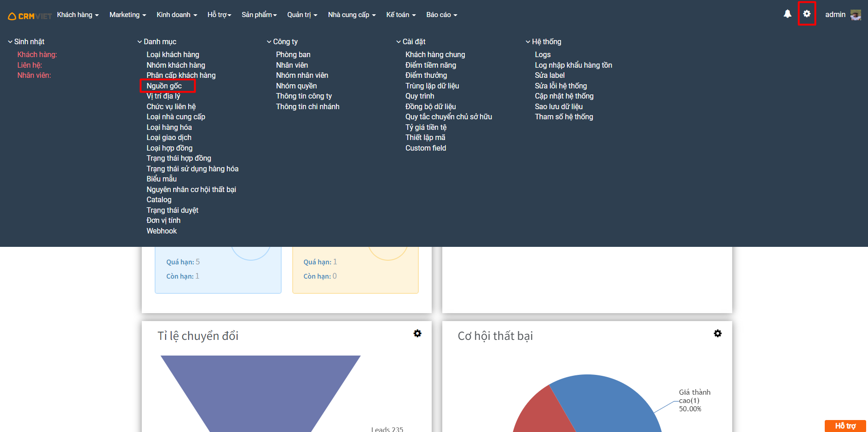Open the Catalog entry
This screenshot has height=432, width=868.
(159, 200)
